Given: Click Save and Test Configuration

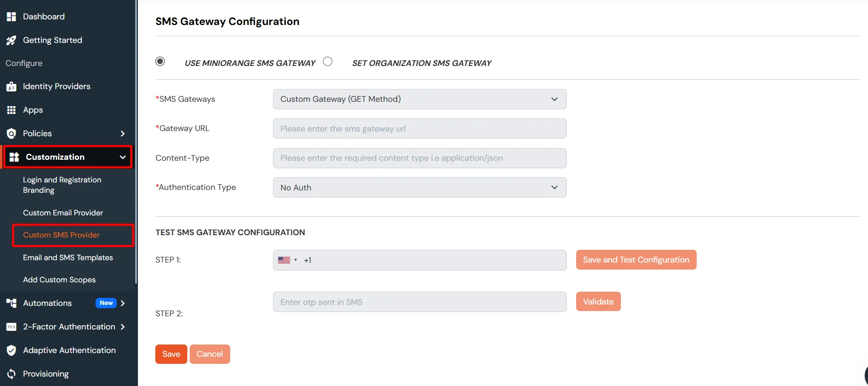Looking at the screenshot, I should tap(636, 260).
